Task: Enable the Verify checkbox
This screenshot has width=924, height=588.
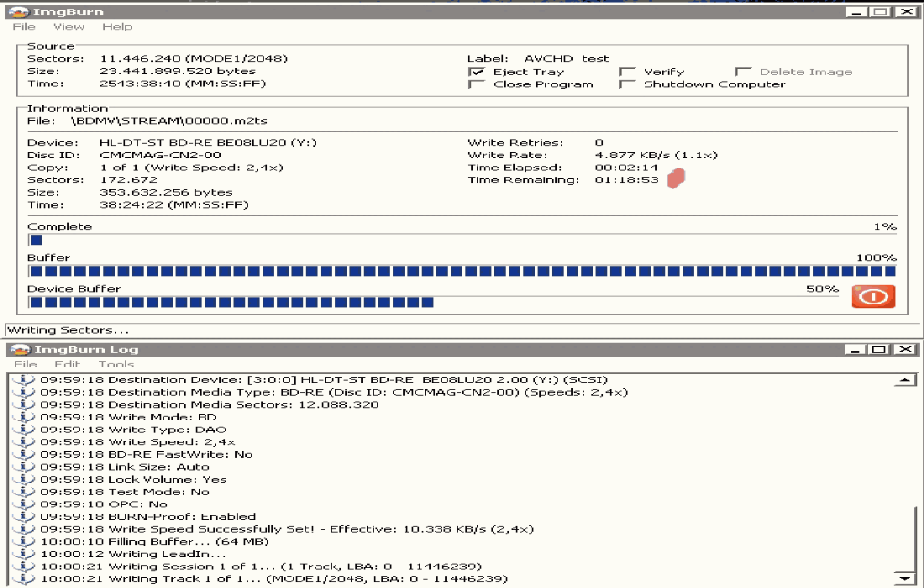Action: [x=626, y=72]
